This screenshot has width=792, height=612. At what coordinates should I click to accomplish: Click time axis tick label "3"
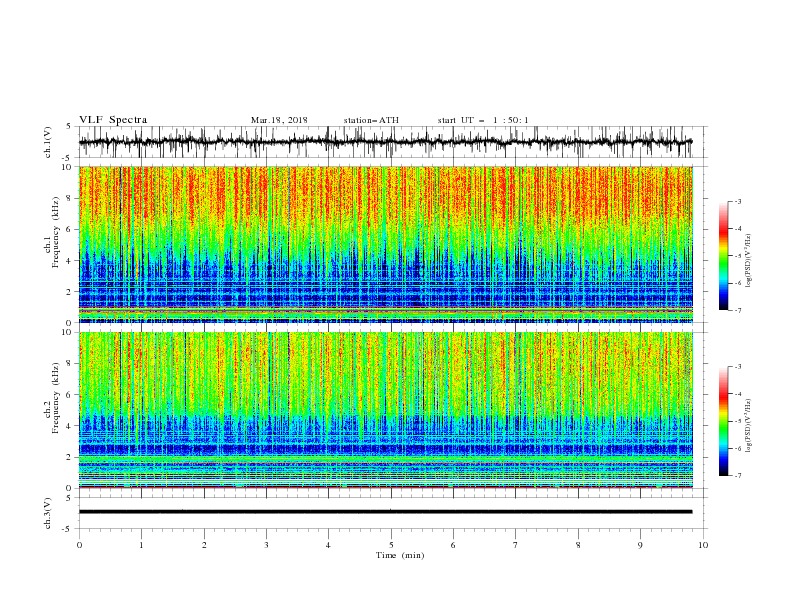point(266,545)
